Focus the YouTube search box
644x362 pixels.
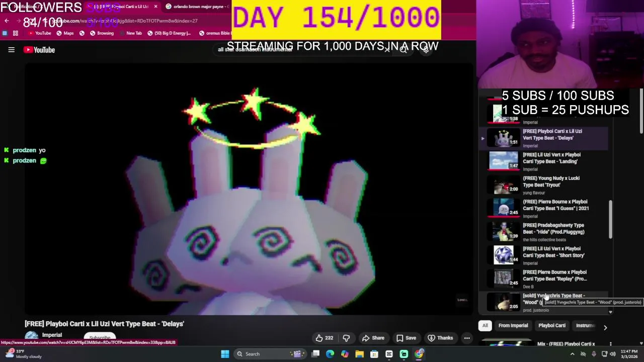(x=302, y=49)
